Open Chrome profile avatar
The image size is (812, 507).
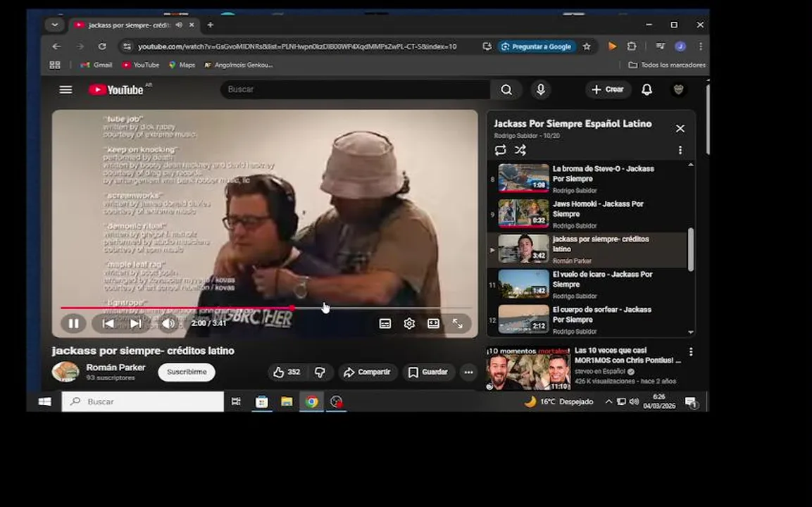click(x=680, y=46)
